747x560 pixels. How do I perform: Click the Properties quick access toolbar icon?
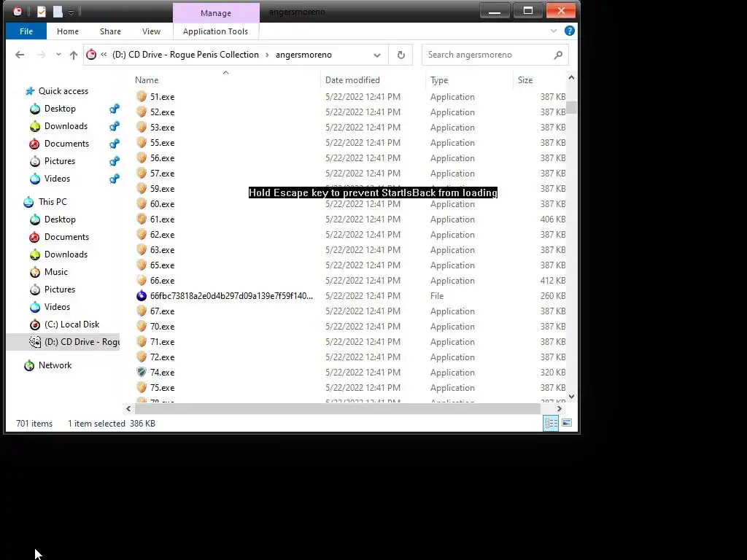42,12
